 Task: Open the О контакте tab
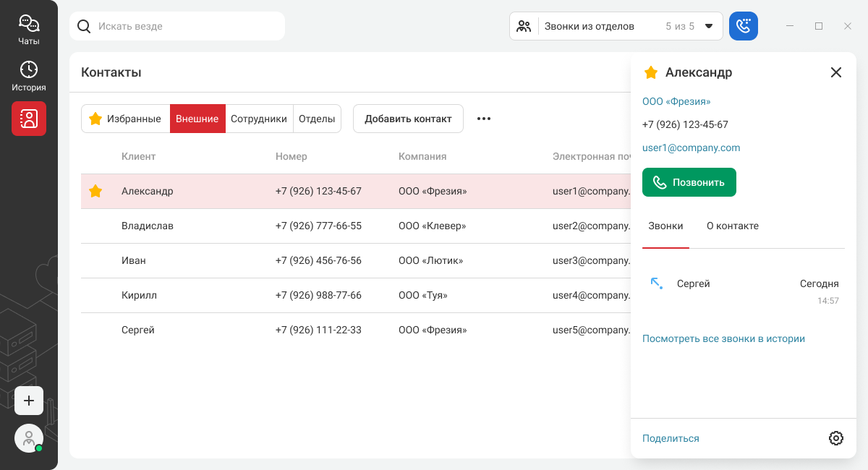pos(732,226)
